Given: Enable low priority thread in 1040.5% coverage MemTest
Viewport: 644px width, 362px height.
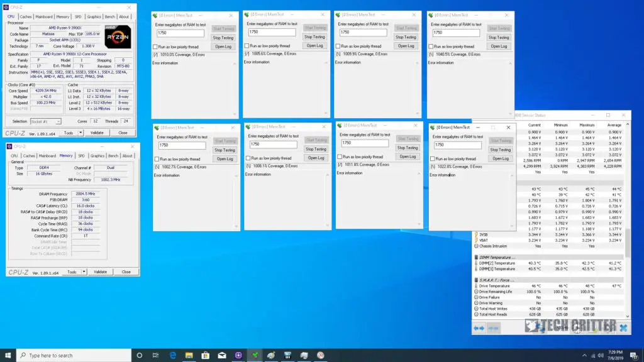Looking at the screenshot, I should [430, 47].
